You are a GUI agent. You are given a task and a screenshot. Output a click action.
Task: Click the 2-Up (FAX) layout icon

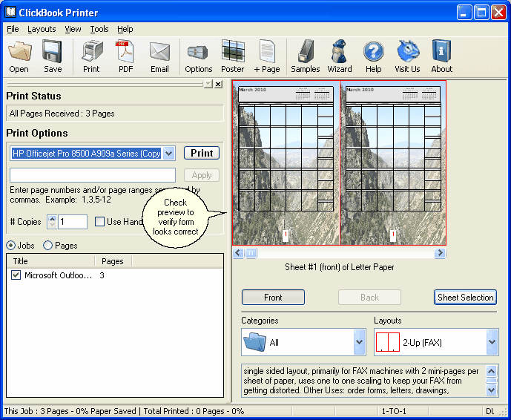tap(387, 342)
